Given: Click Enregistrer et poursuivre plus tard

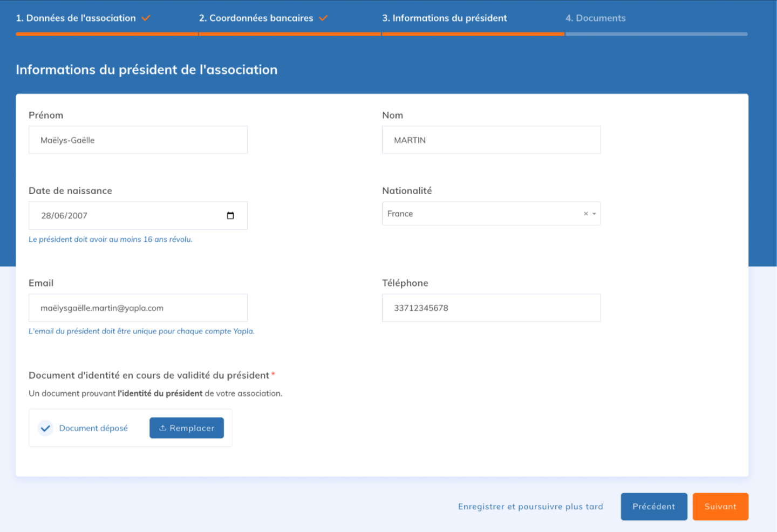Looking at the screenshot, I should (530, 507).
